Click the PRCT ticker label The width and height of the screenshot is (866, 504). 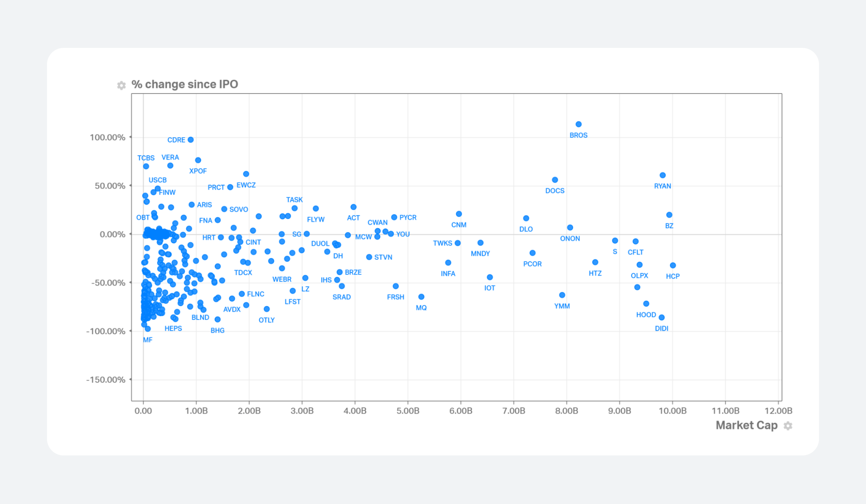coord(216,187)
